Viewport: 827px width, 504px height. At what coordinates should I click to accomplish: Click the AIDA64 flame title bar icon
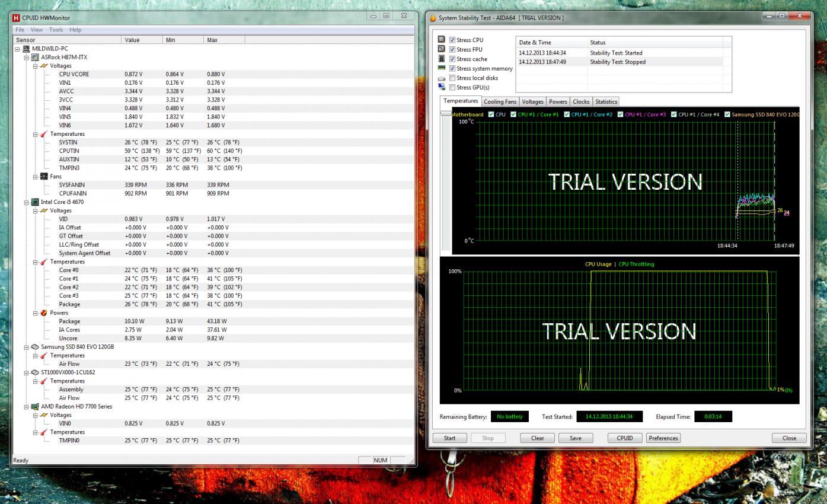[x=433, y=18]
